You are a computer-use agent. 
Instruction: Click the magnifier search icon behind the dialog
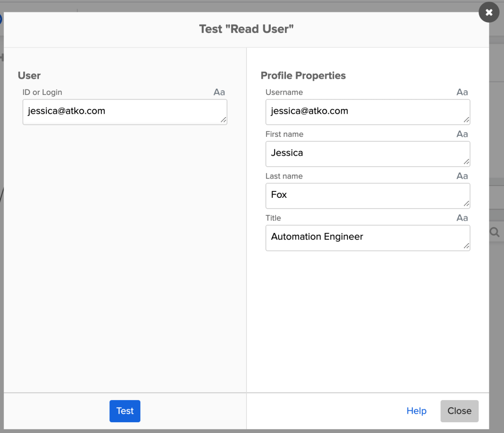click(495, 232)
